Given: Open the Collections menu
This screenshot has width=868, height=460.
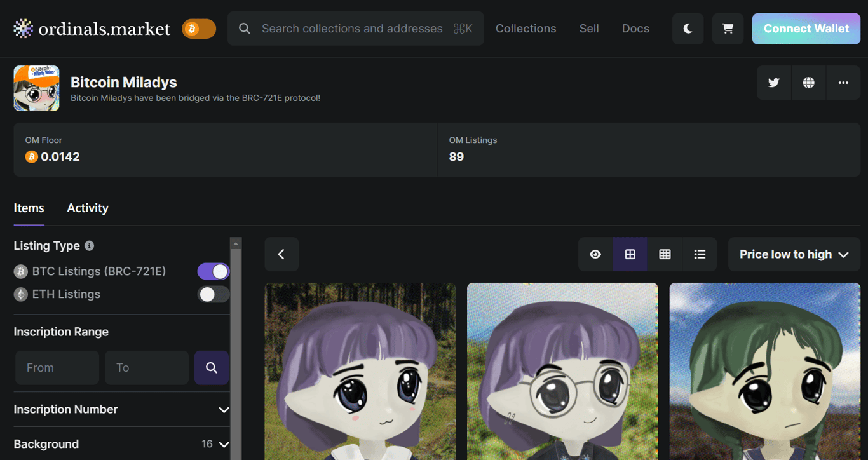Looking at the screenshot, I should click(526, 29).
